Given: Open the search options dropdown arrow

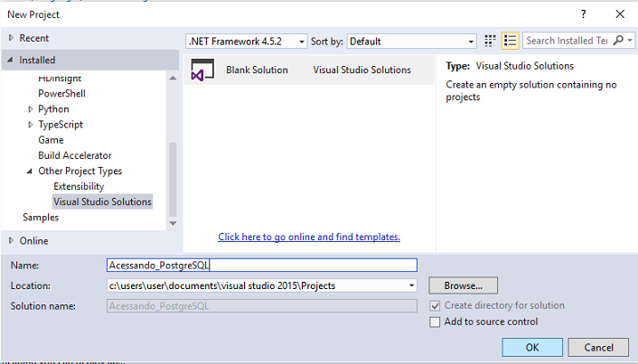Looking at the screenshot, I should [x=630, y=41].
